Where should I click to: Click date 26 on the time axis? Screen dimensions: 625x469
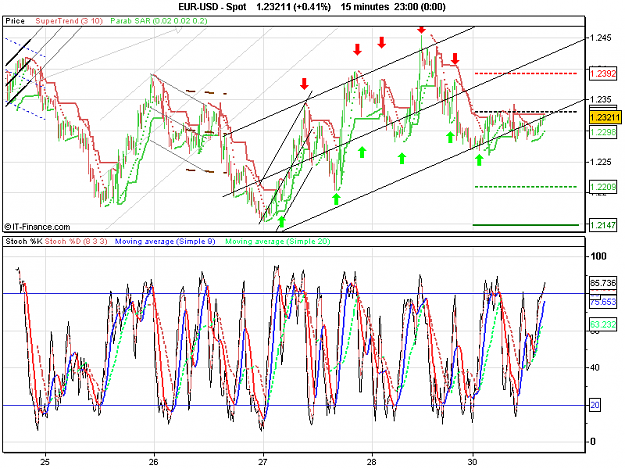coord(154,462)
